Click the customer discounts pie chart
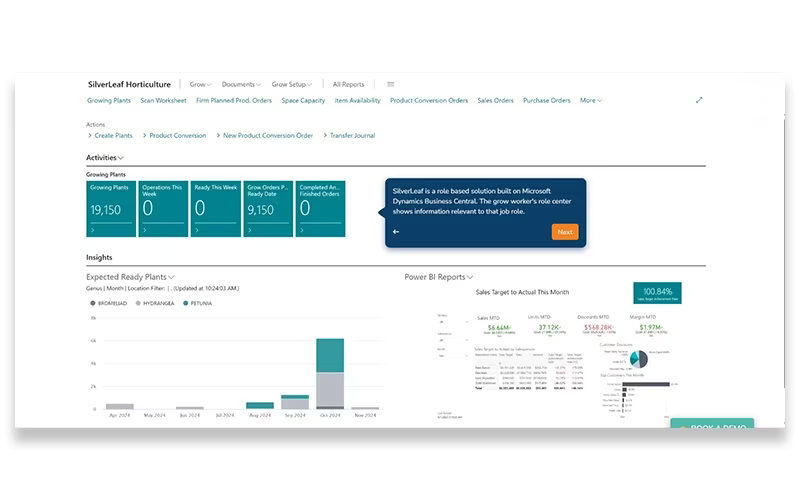 pos(639,359)
